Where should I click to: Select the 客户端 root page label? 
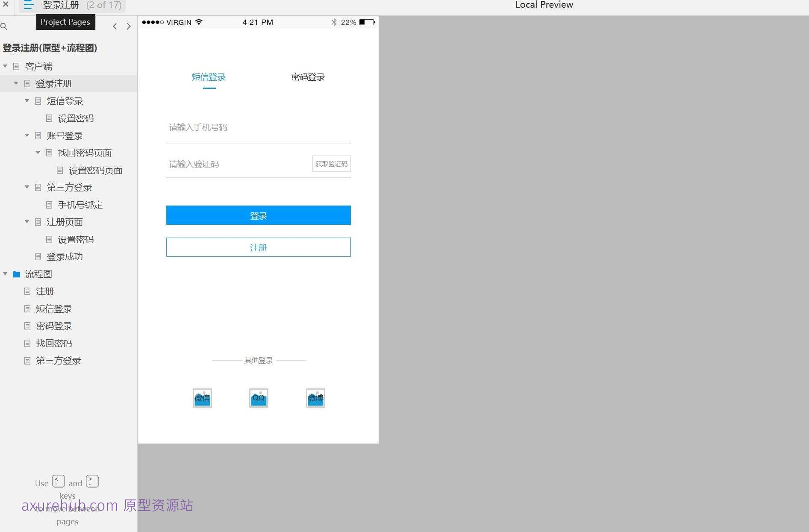click(38, 67)
